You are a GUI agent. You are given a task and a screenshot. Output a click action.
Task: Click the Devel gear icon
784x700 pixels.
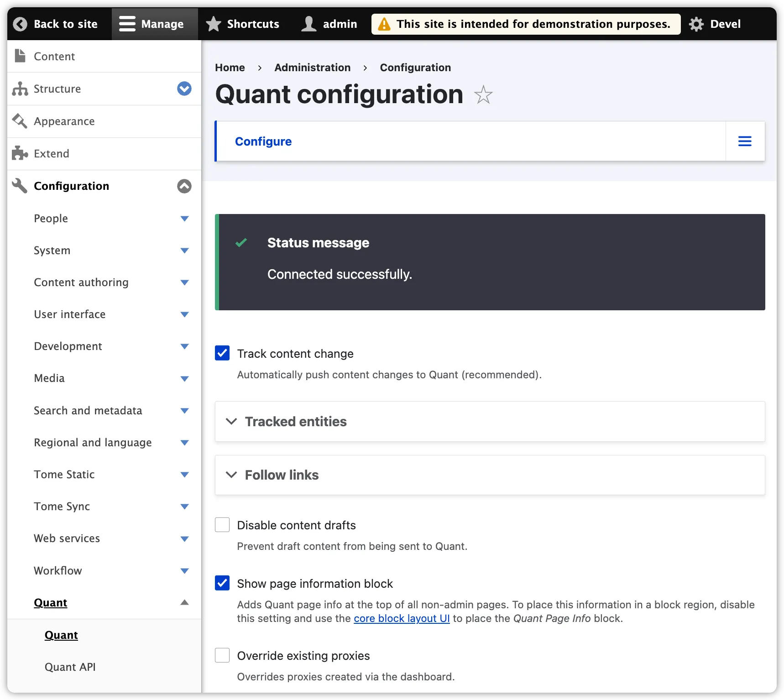pos(696,24)
